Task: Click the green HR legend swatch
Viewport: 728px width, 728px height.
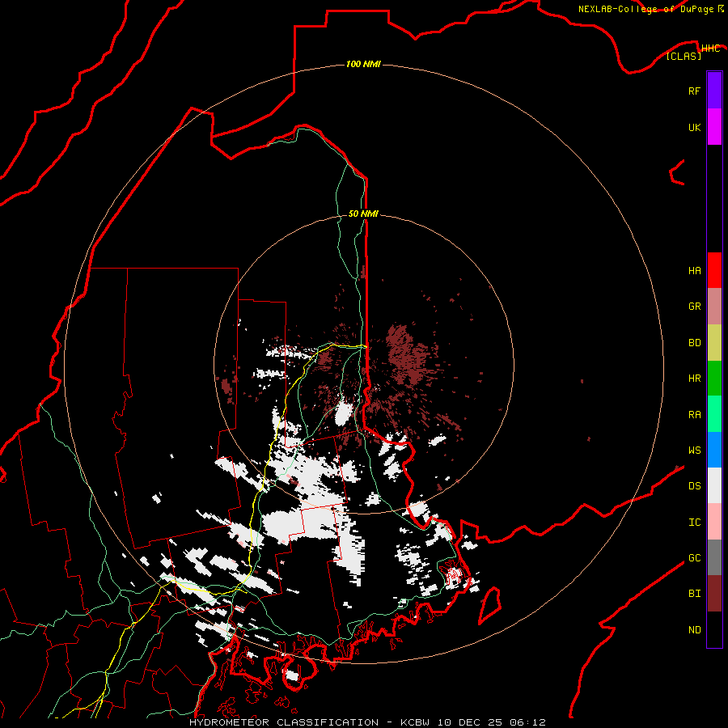Action: tap(714, 379)
